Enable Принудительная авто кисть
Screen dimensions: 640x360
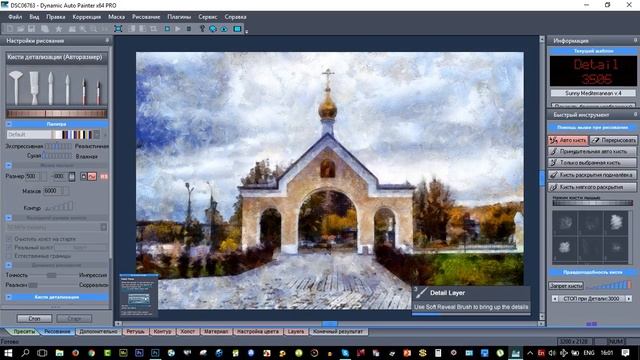pyautogui.click(x=592, y=151)
